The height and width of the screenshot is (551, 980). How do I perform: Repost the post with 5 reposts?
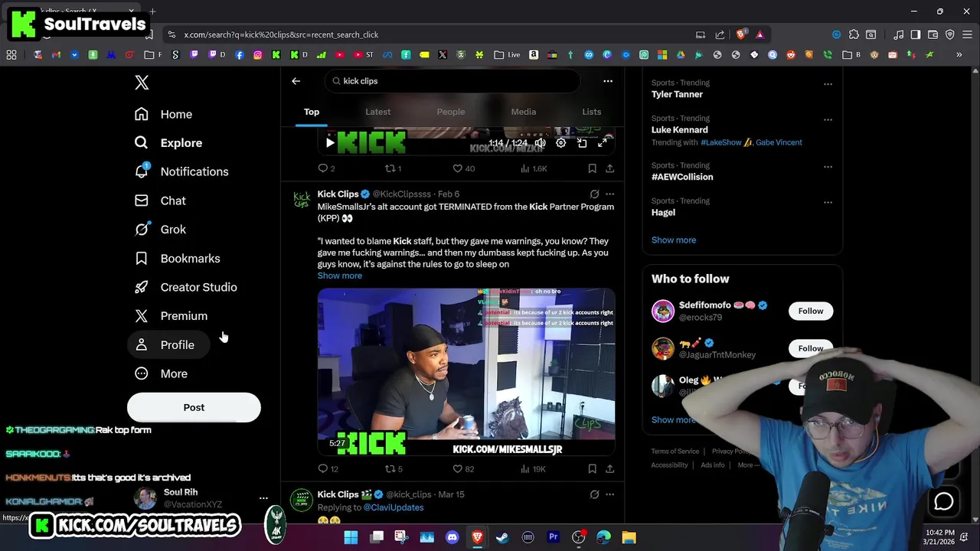394,468
